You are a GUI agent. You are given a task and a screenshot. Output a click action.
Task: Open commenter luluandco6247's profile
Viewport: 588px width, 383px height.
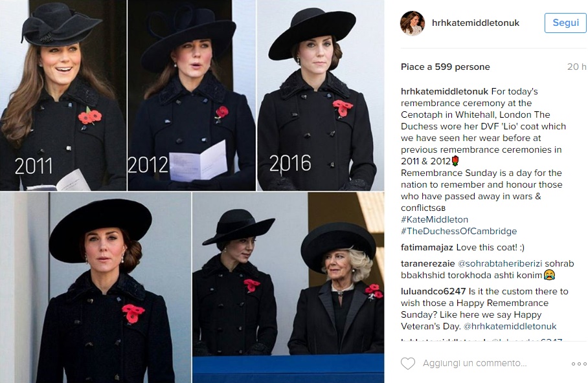433,291
